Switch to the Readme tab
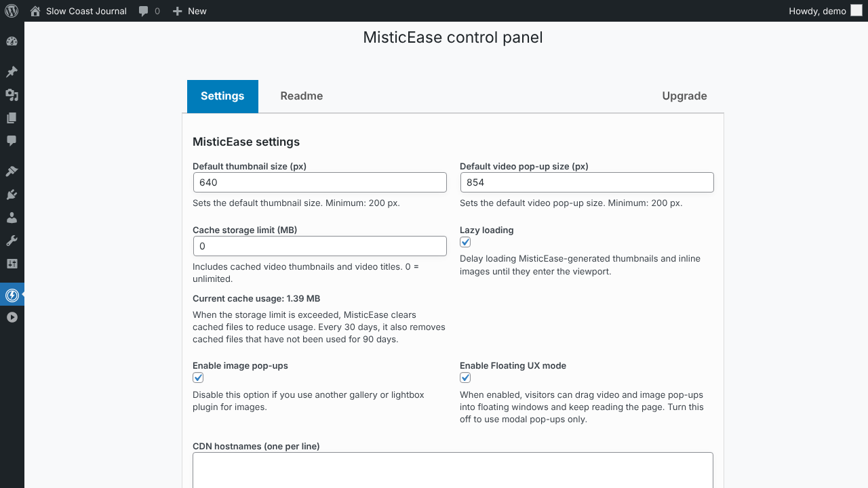The height and width of the screenshot is (488, 868). pyautogui.click(x=302, y=96)
